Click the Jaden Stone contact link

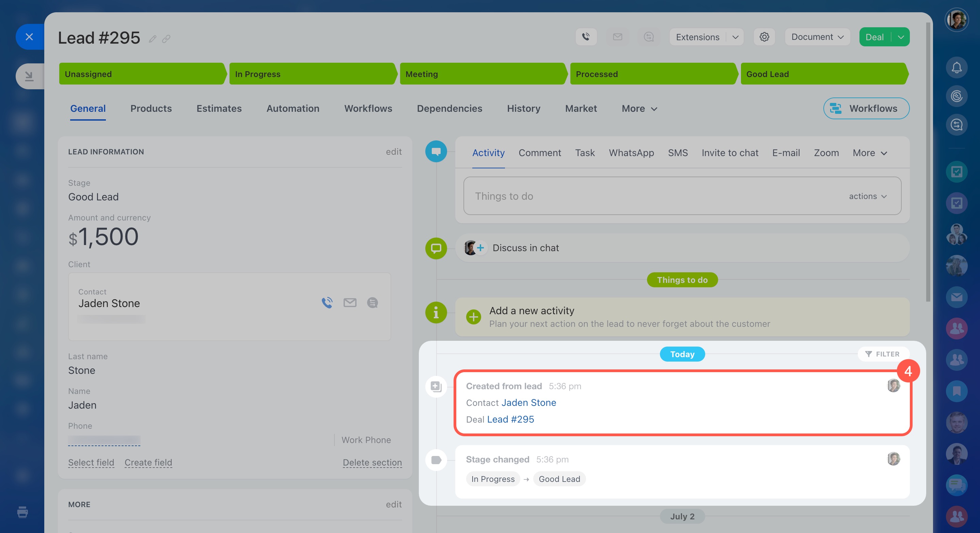(x=528, y=403)
